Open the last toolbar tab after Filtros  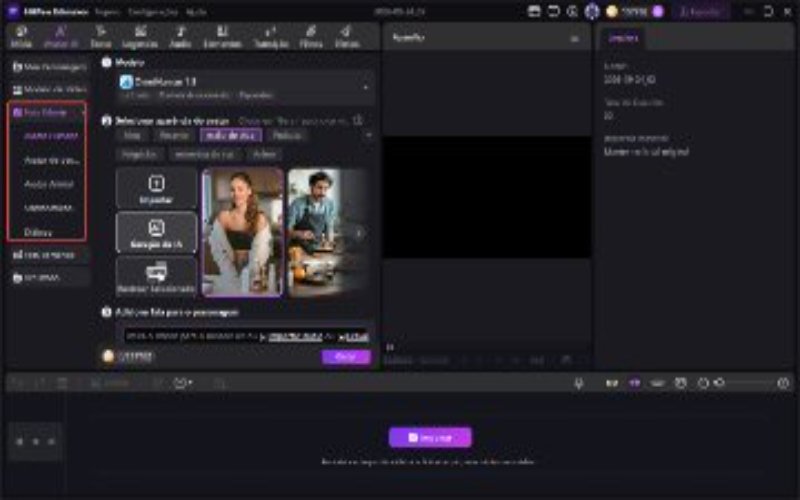coord(347,37)
